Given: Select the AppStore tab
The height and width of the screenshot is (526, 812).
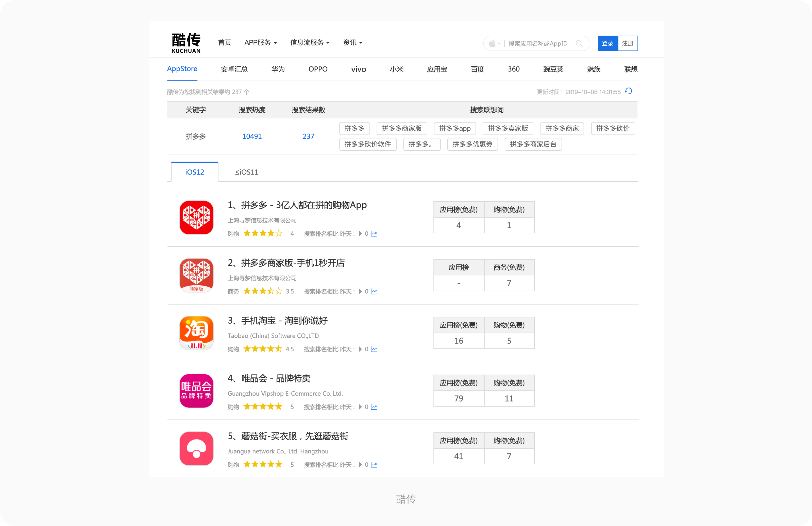Looking at the screenshot, I should pos(182,69).
